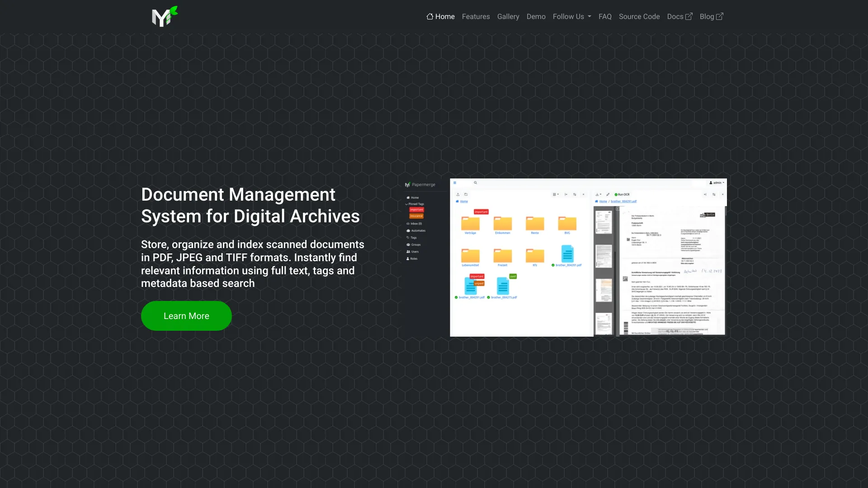Select the pencil edit icon above the document
Image resolution: width=868 pixels, height=488 pixels.
(x=608, y=194)
